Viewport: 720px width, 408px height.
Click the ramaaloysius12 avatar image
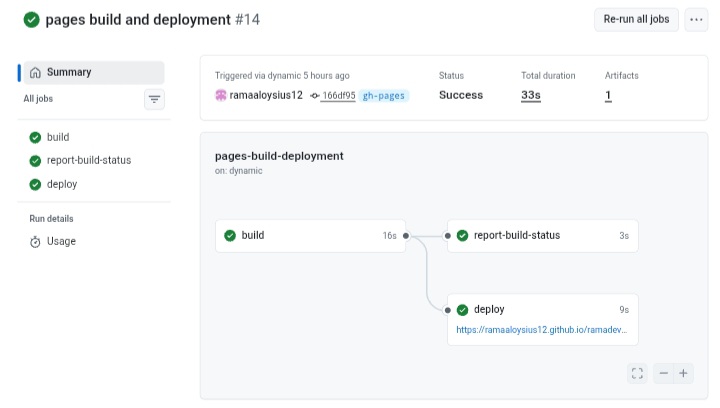(221, 95)
